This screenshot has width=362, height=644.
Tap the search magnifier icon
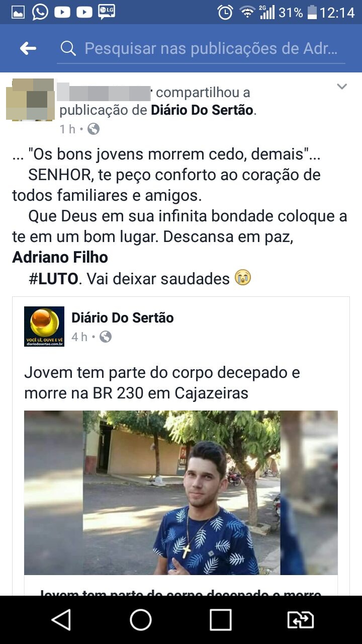tap(68, 48)
